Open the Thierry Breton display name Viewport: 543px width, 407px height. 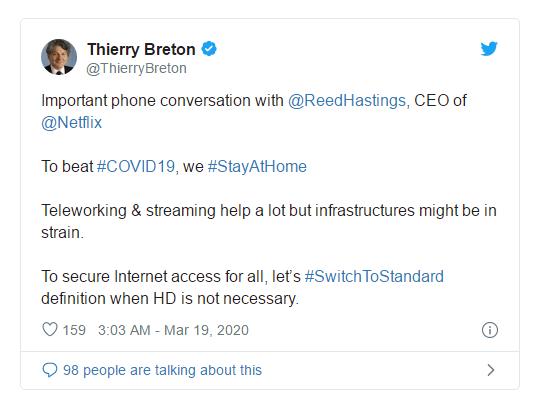click(141, 49)
